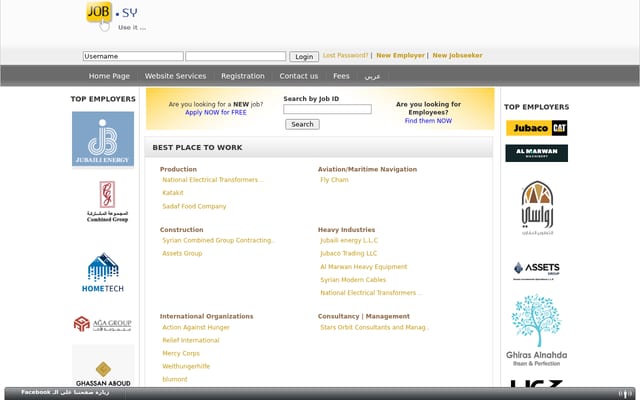Open the National Electrical Transformers link under Production
Viewport: 640px width, 400px height.
point(213,180)
